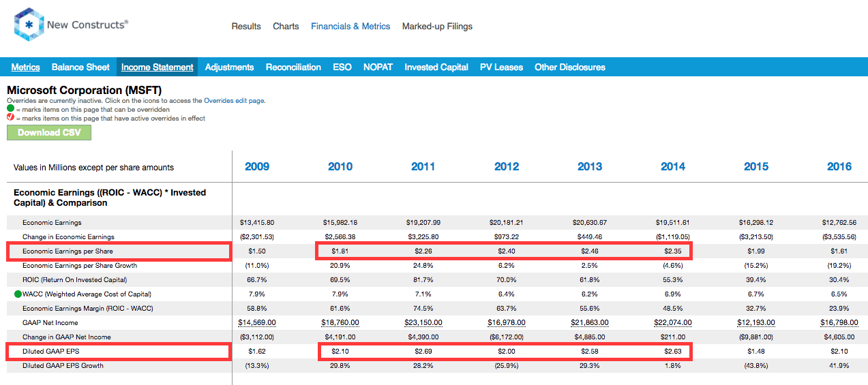The width and height of the screenshot is (868, 385).
Task: Open the Charts page
Action: tap(286, 26)
